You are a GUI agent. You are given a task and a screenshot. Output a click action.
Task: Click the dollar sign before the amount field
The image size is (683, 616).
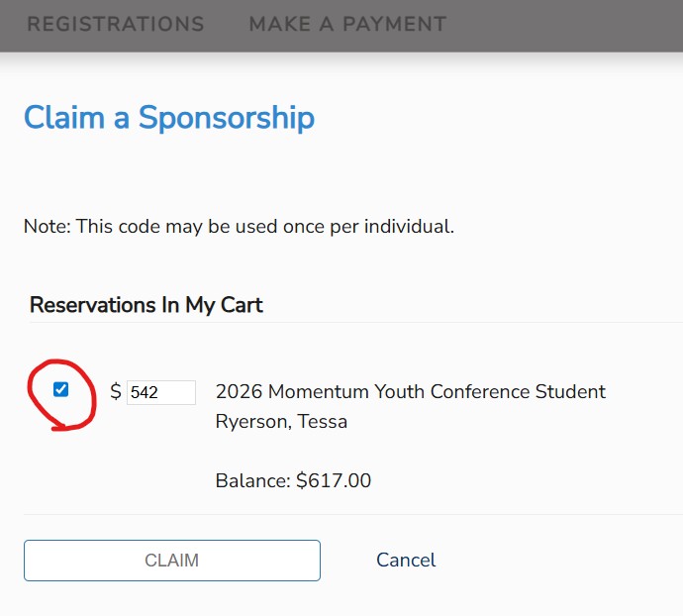coord(116,392)
